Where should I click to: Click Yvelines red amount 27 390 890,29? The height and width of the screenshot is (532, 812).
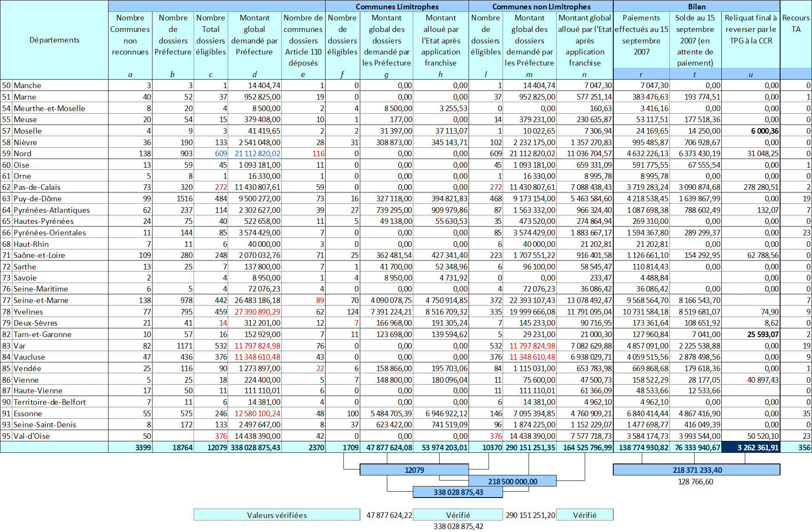click(x=257, y=312)
